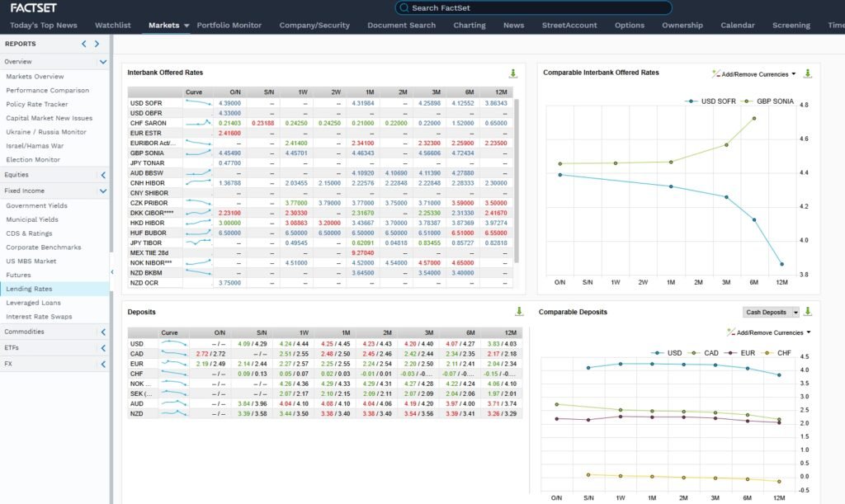Switch to the Portfolio Monitor tab

pyautogui.click(x=229, y=26)
